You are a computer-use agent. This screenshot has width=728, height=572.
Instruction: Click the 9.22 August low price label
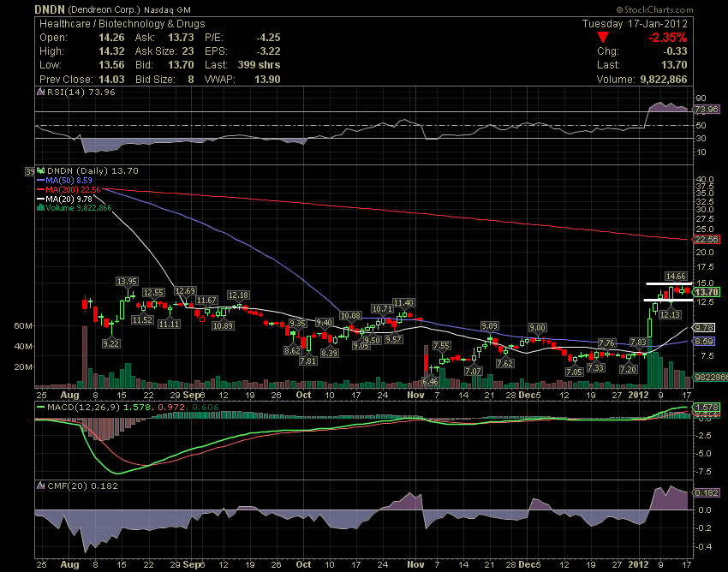pyautogui.click(x=111, y=343)
